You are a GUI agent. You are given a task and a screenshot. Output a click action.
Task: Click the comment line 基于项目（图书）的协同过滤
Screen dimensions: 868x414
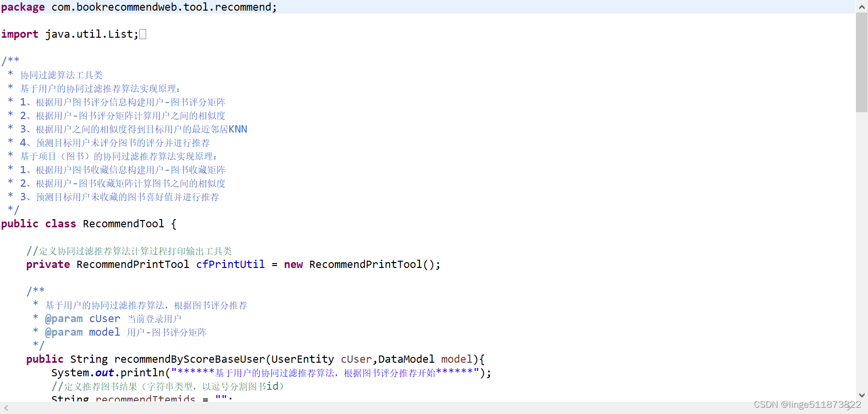119,156
